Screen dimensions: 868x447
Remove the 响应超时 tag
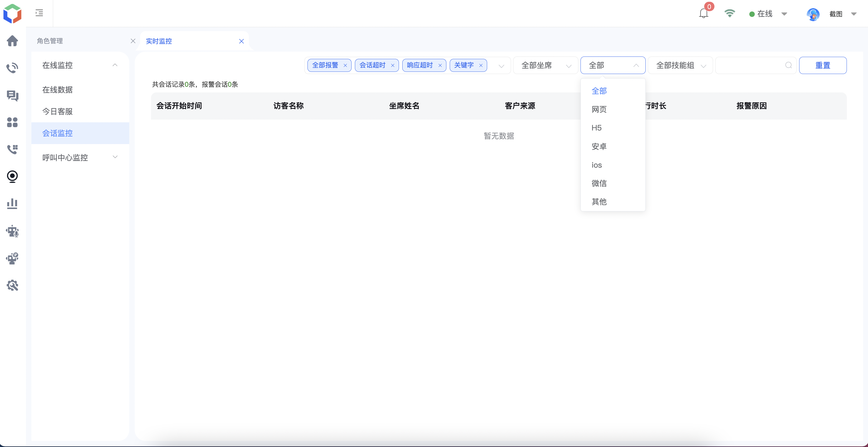pyautogui.click(x=440, y=65)
